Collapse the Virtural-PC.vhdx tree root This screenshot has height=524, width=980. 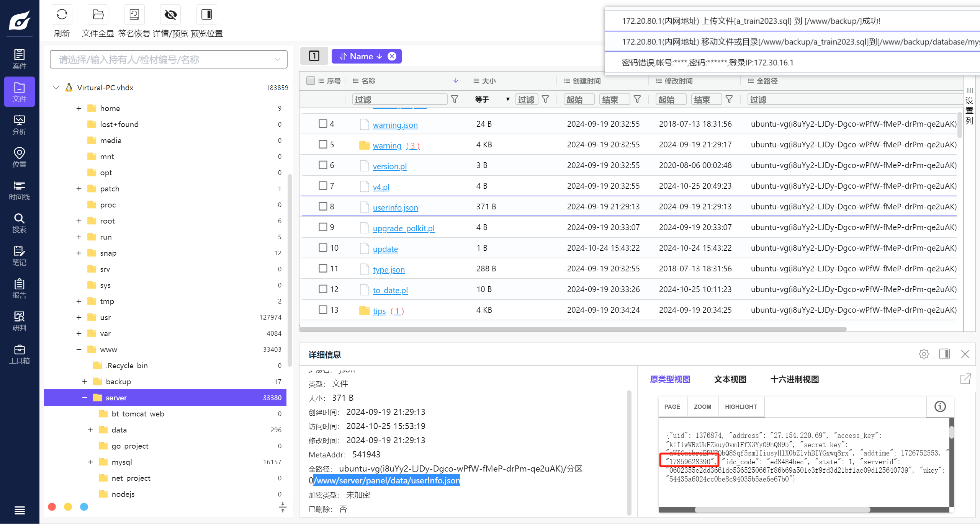[x=56, y=88]
